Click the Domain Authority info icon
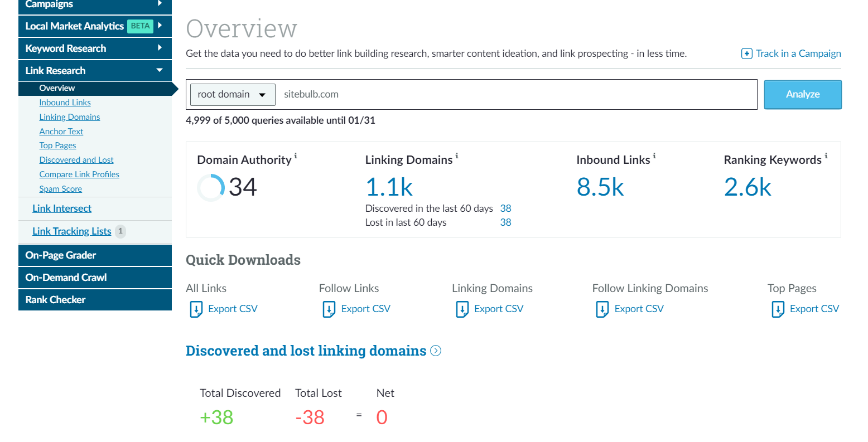Screen dimensions: 868x442 (x=296, y=156)
